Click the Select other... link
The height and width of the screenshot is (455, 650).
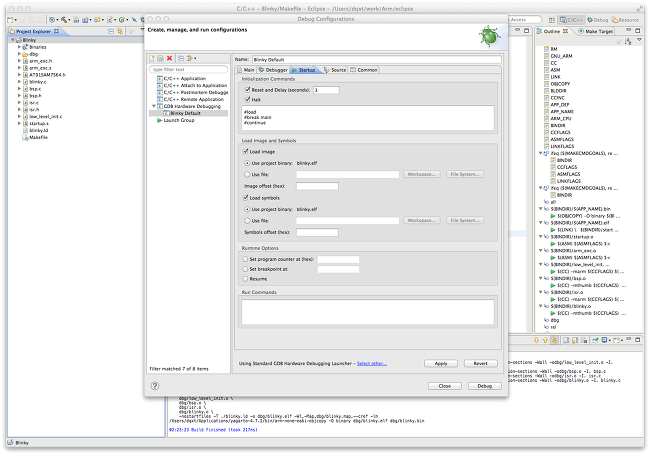click(372, 363)
